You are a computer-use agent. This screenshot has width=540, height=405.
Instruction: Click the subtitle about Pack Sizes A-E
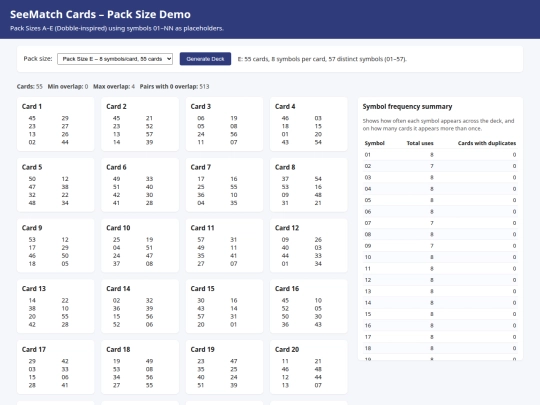coord(117,28)
